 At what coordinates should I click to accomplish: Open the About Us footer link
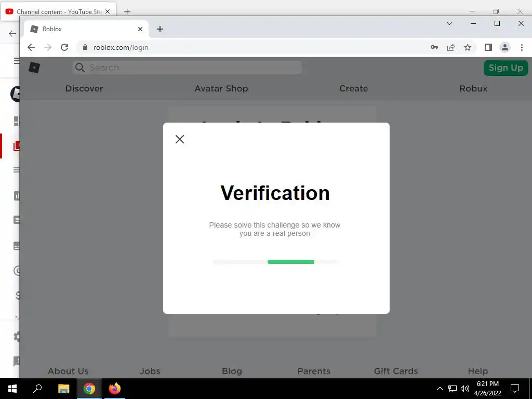[68, 371]
